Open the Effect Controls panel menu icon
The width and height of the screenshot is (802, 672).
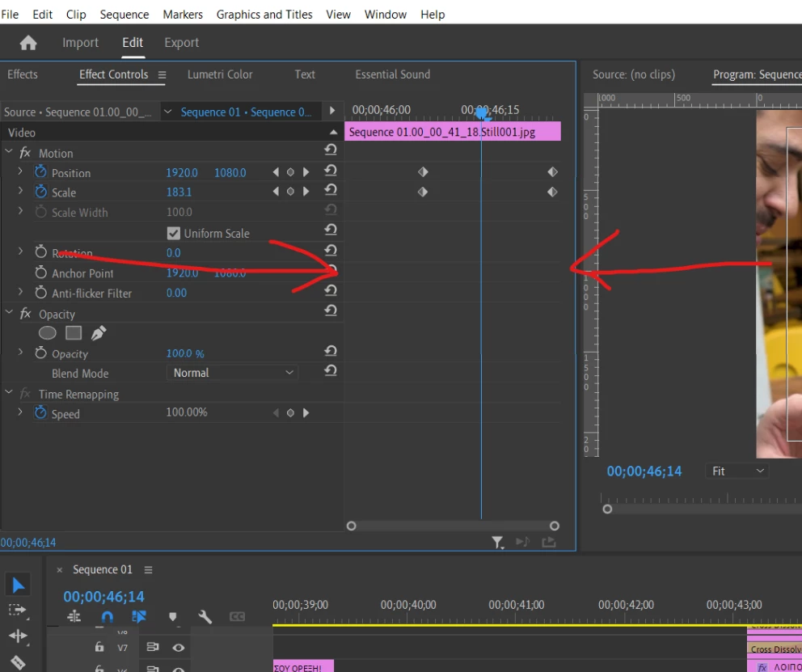click(x=162, y=75)
